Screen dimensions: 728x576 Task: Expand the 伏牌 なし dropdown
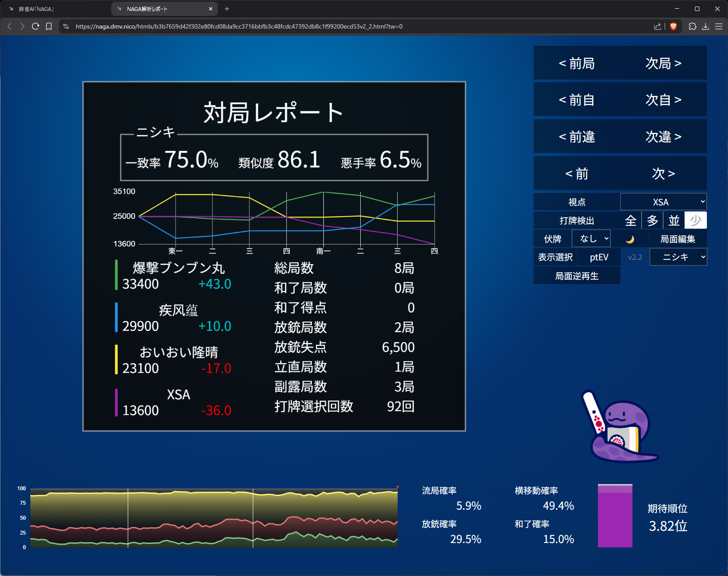[591, 239]
